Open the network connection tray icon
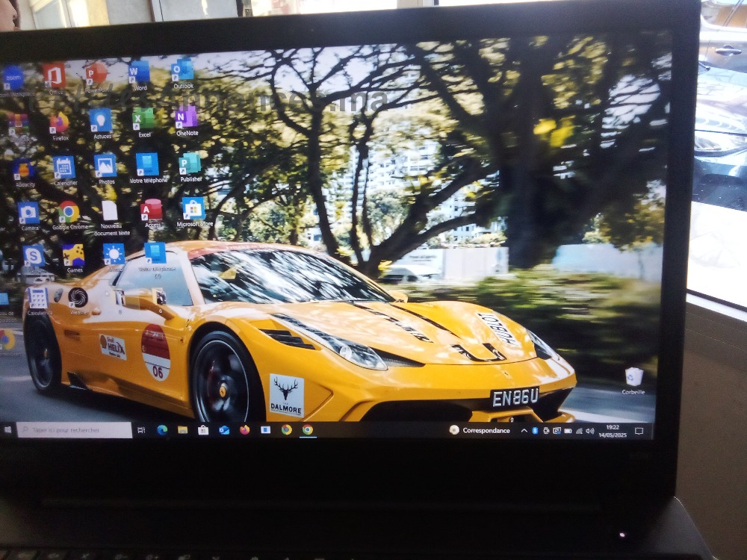Viewport: 747px width, 560px height. [x=580, y=431]
